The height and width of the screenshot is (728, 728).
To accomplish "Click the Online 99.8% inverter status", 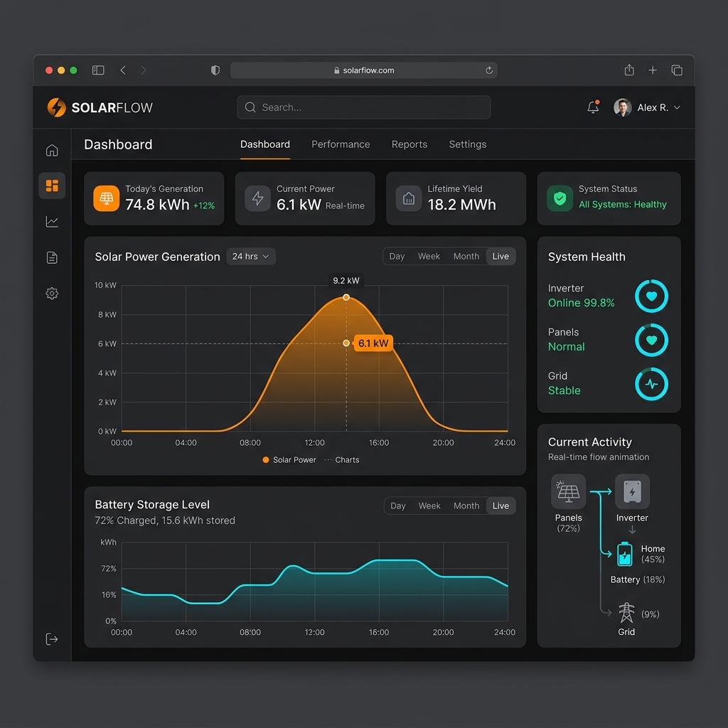I will pos(582,303).
